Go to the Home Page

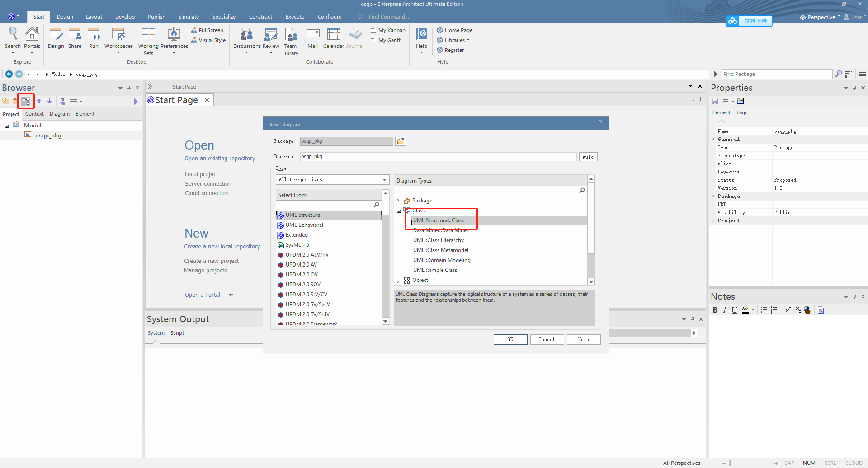tap(454, 30)
